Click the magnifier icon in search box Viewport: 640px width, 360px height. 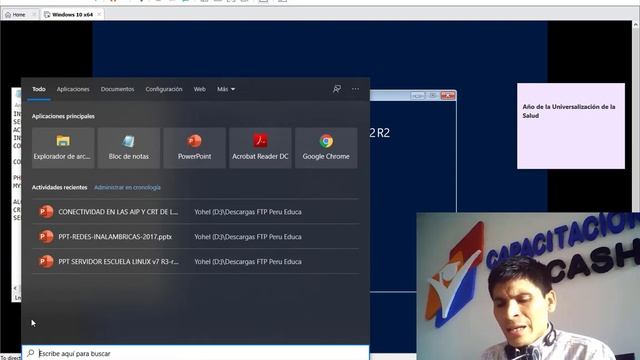pyautogui.click(x=31, y=353)
